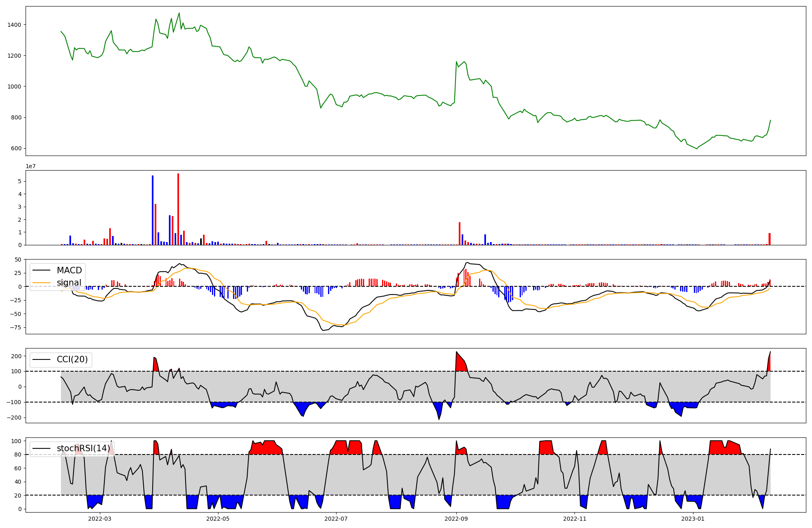Click the 2023-01 date tick label

tap(693, 519)
